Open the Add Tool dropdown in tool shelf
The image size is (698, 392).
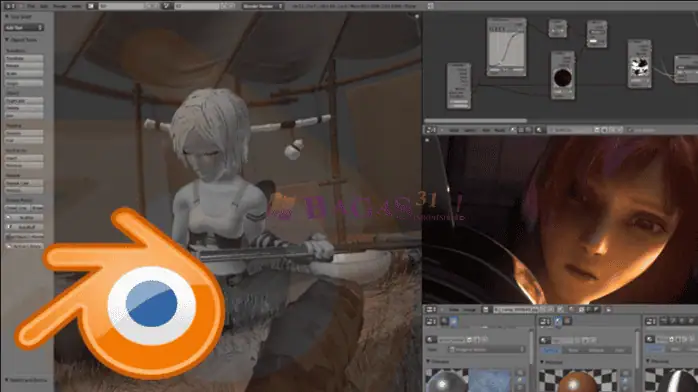(x=24, y=28)
